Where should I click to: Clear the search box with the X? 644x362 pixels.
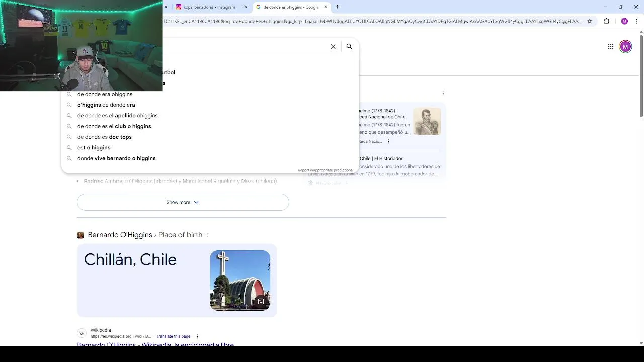click(333, 47)
